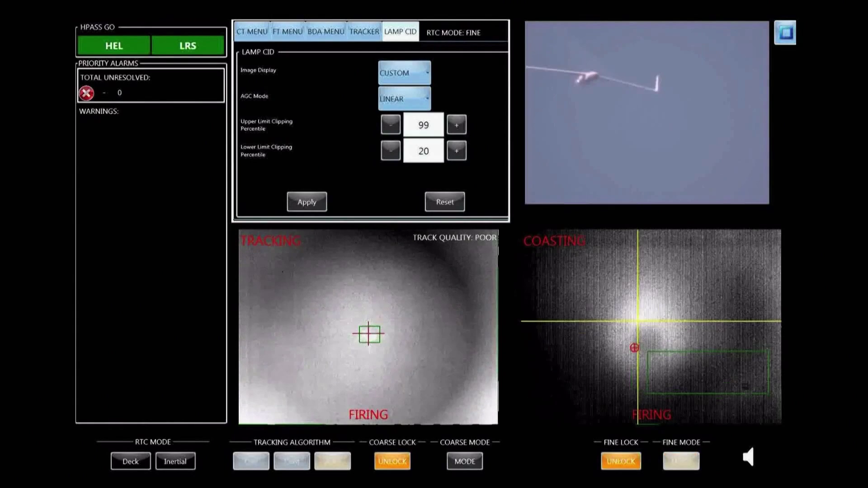Click the Lower Limit value field showing 20
This screenshot has width=868, height=488.
tap(423, 151)
